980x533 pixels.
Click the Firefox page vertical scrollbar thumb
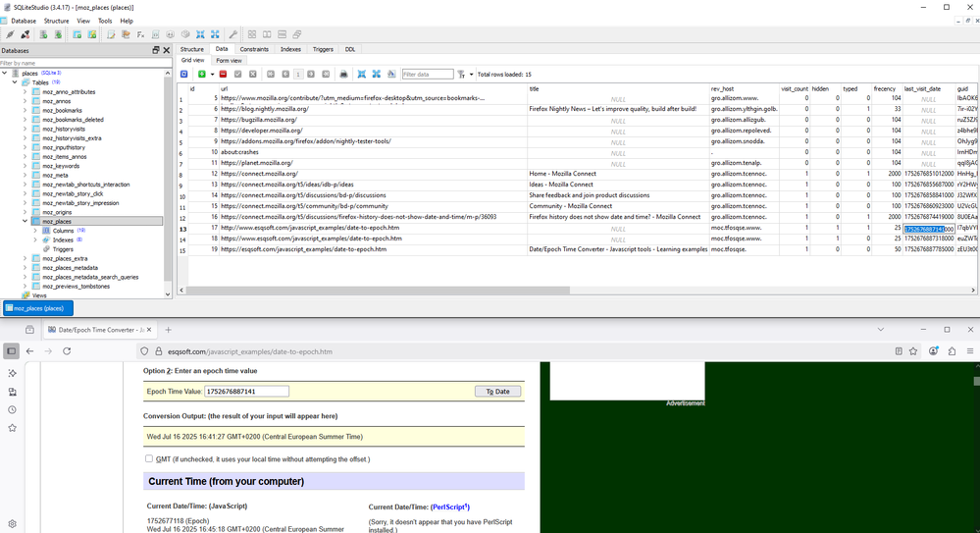pyautogui.click(x=976, y=381)
